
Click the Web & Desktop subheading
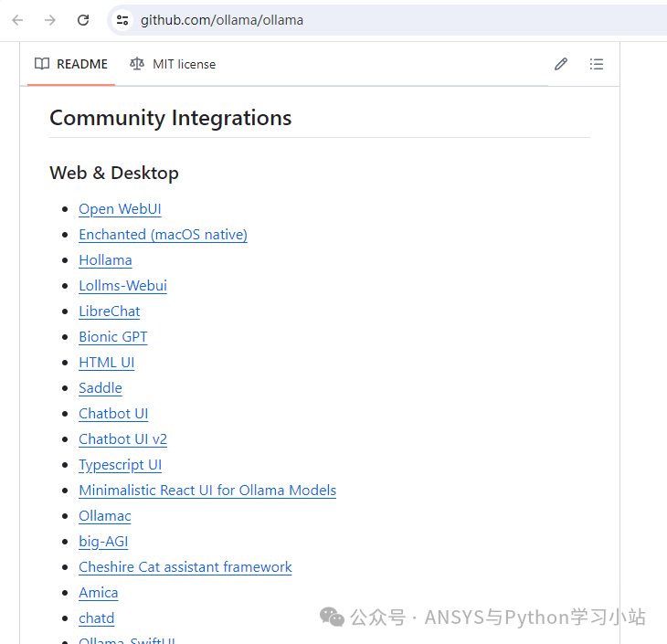pyautogui.click(x=114, y=174)
